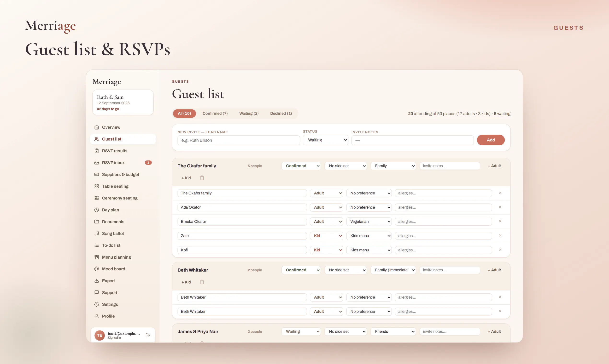Remove guest Ada Okafor with the X

click(x=500, y=207)
